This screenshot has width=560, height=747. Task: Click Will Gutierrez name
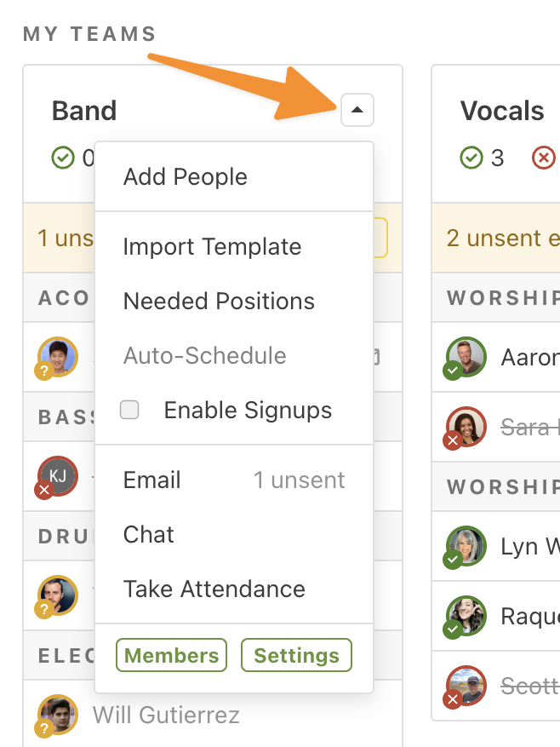(x=166, y=715)
